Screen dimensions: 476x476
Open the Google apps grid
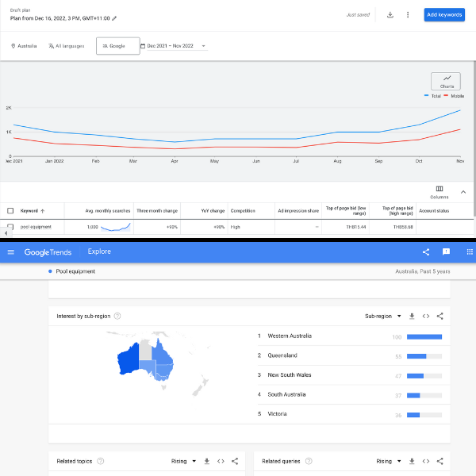[470, 251]
